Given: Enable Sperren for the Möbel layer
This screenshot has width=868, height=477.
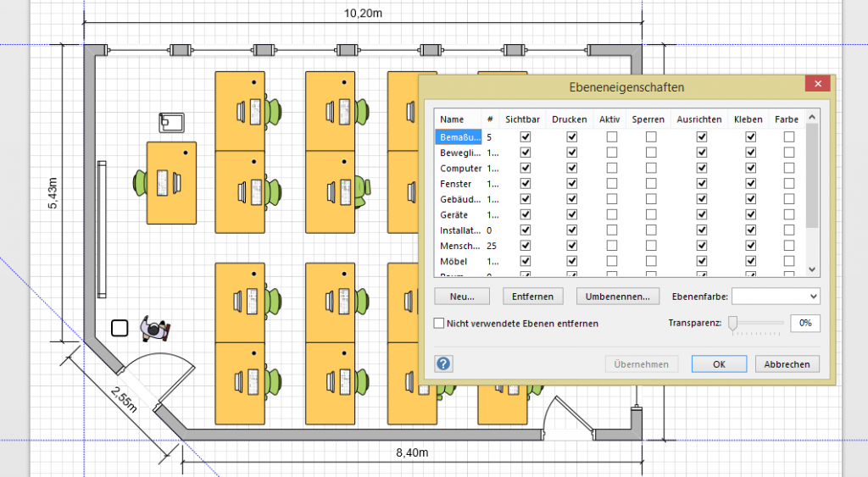Looking at the screenshot, I should [650, 261].
